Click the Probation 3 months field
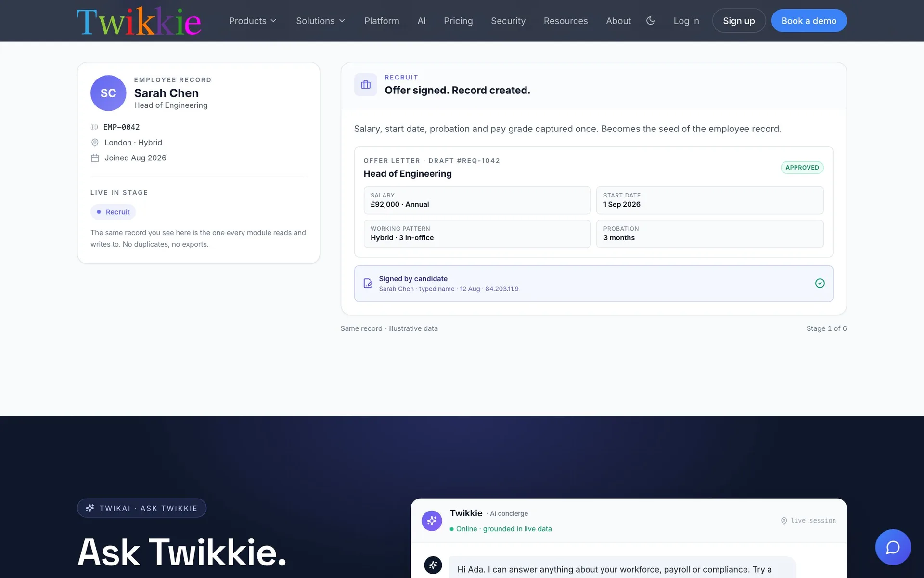The width and height of the screenshot is (924, 578). (x=709, y=234)
